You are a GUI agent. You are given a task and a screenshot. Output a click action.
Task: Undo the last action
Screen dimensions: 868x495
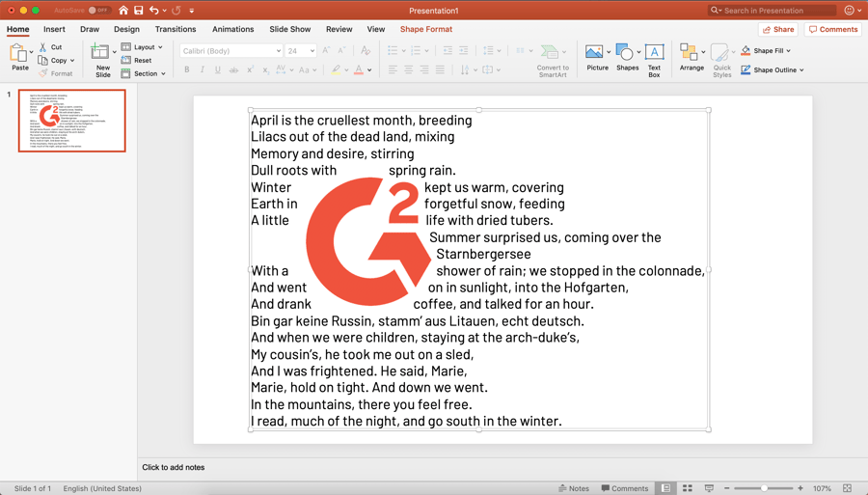pyautogui.click(x=154, y=10)
